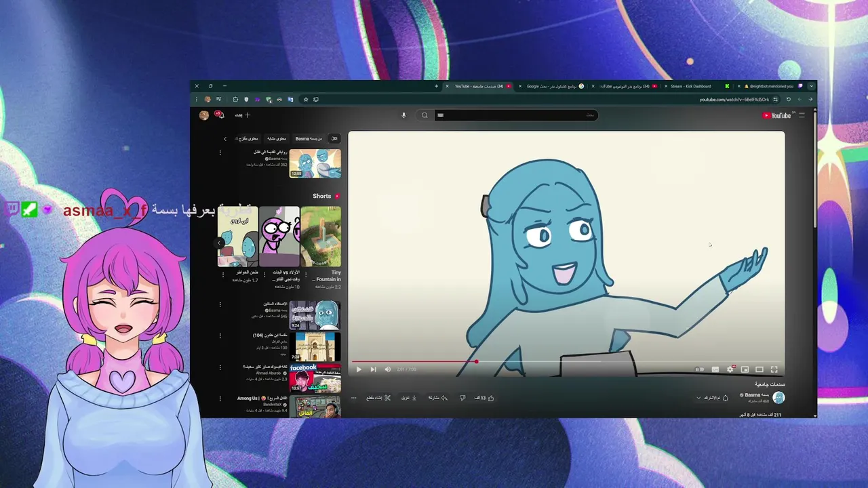Toggle subtitles in the video player
Image resolution: width=868 pixels, height=488 pixels.
pos(715,369)
